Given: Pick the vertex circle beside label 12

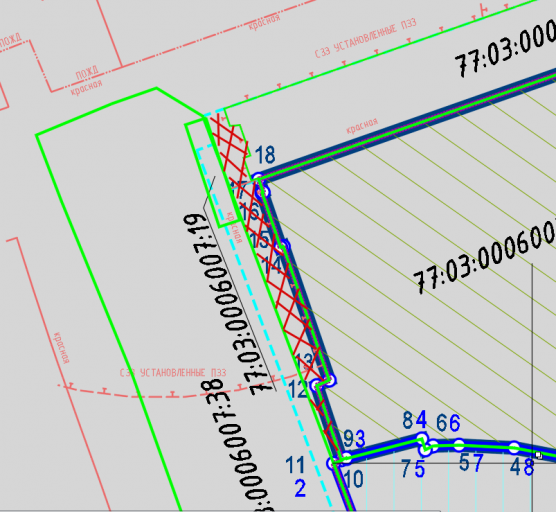Looking at the screenshot, I should click(316, 385).
